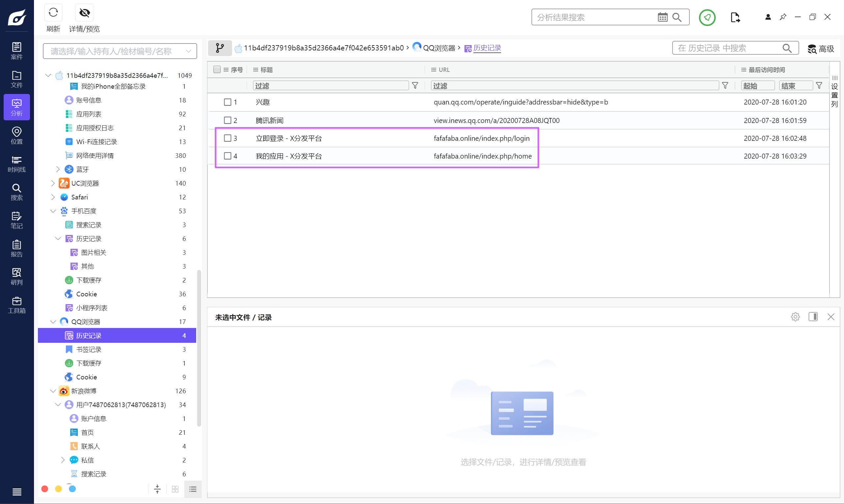844x504 pixels.
Task: Click the 历史记录 breadcrumb link
Action: (487, 48)
